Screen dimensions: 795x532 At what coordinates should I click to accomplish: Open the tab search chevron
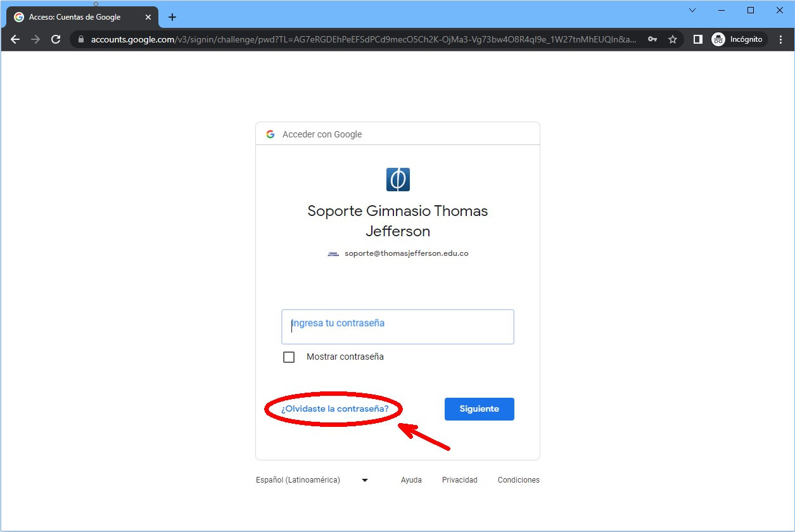pos(692,10)
